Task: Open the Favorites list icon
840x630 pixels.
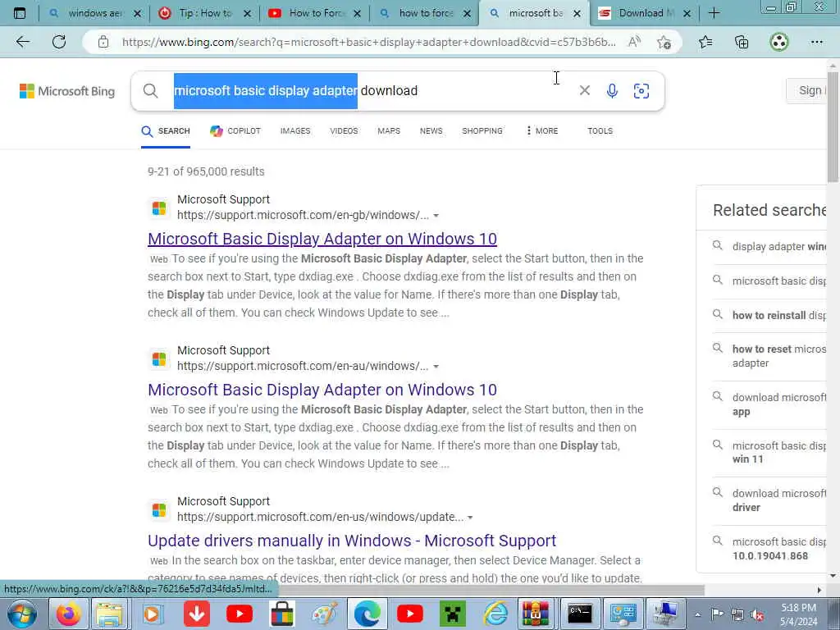Action: (705, 42)
